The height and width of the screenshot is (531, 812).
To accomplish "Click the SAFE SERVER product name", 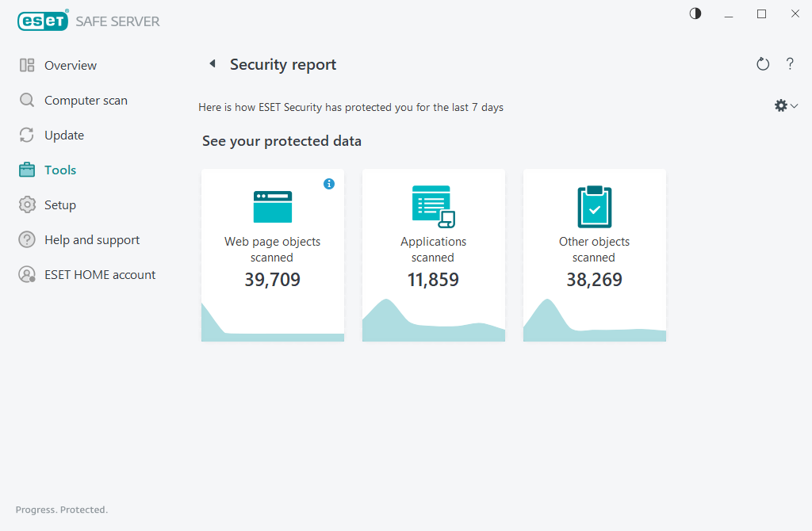I will 117,21.
